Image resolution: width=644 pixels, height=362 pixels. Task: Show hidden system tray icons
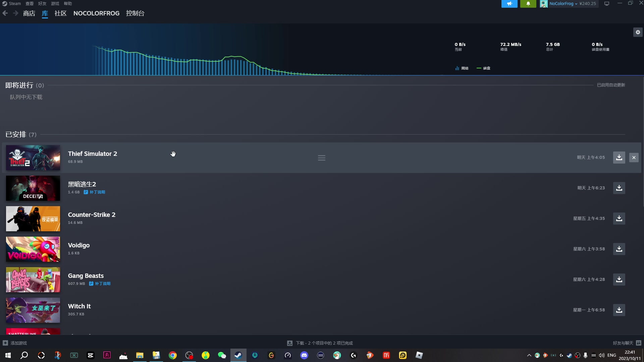point(529,355)
